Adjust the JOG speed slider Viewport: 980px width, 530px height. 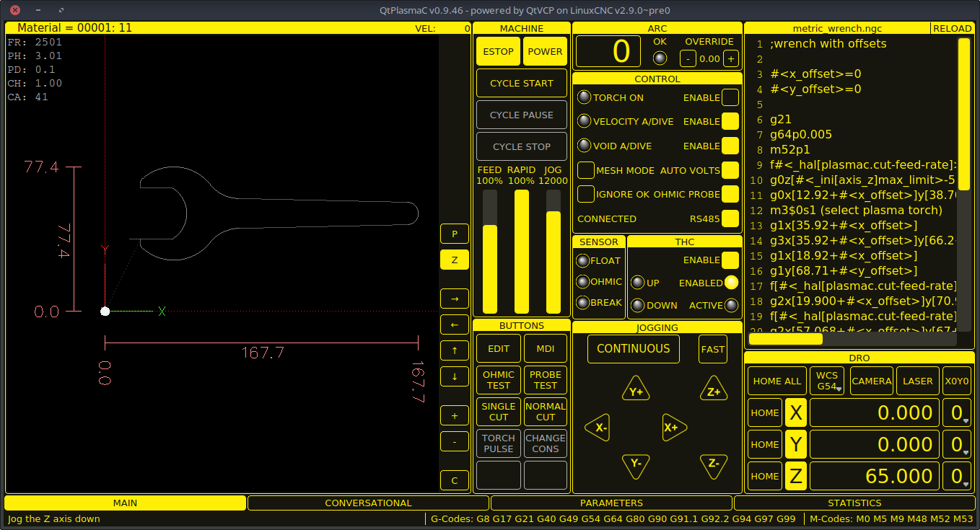point(554,251)
